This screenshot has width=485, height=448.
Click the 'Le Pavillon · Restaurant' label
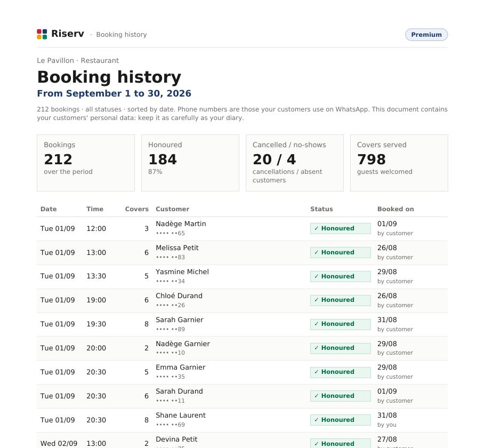click(78, 60)
